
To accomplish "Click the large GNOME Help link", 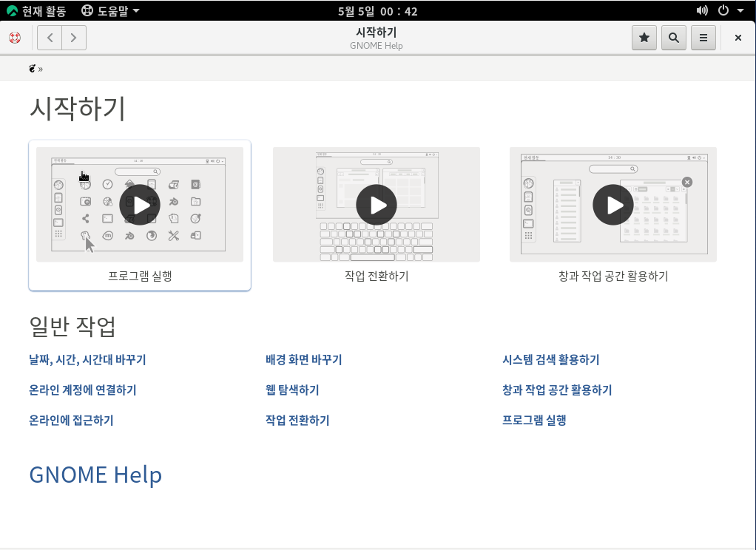I will tap(95, 475).
